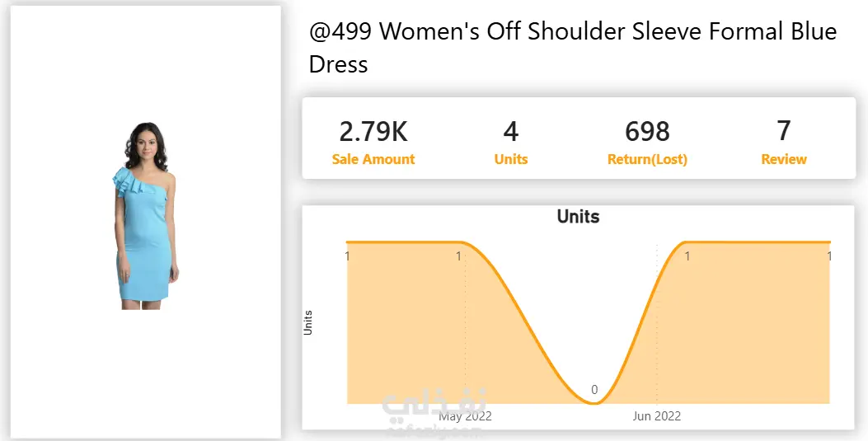This screenshot has height=441, width=868.
Task: Click the blue dress product image
Action: point(144,215)
